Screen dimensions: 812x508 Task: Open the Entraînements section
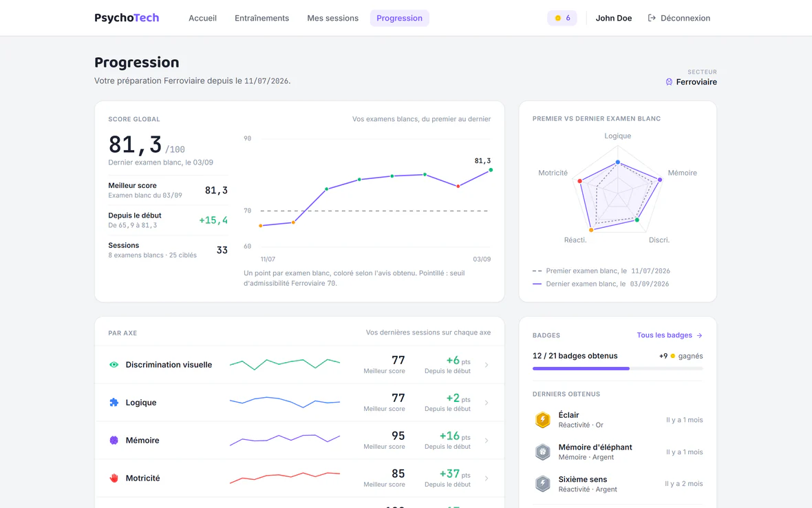[261, 18]
